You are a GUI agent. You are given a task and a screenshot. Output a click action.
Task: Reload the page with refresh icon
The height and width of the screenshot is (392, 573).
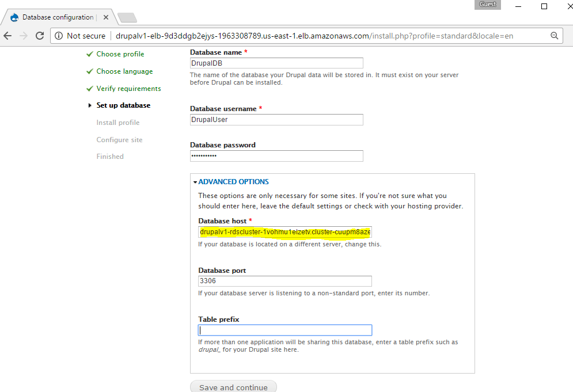(x=40, y=36)
